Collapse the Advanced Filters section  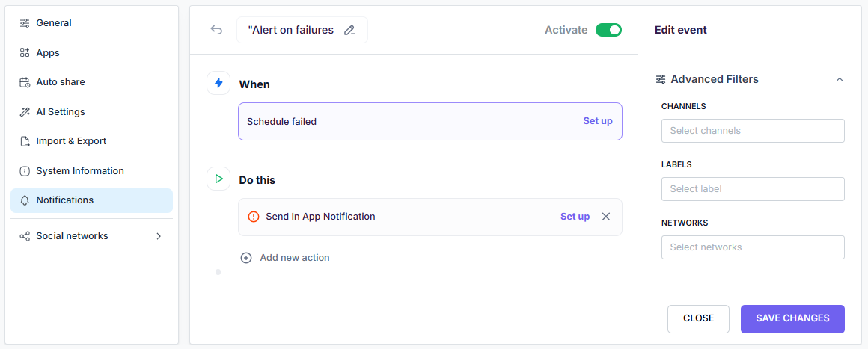[x=839, y=79]
